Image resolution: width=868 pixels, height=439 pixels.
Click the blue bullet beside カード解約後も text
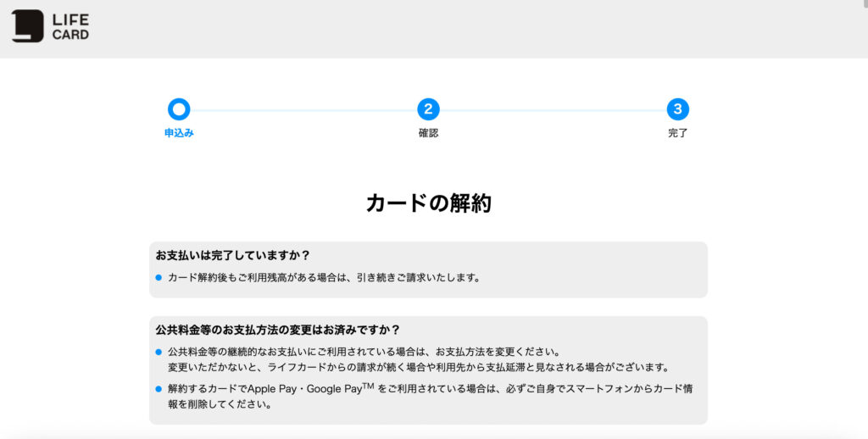[x=159, y=278]
